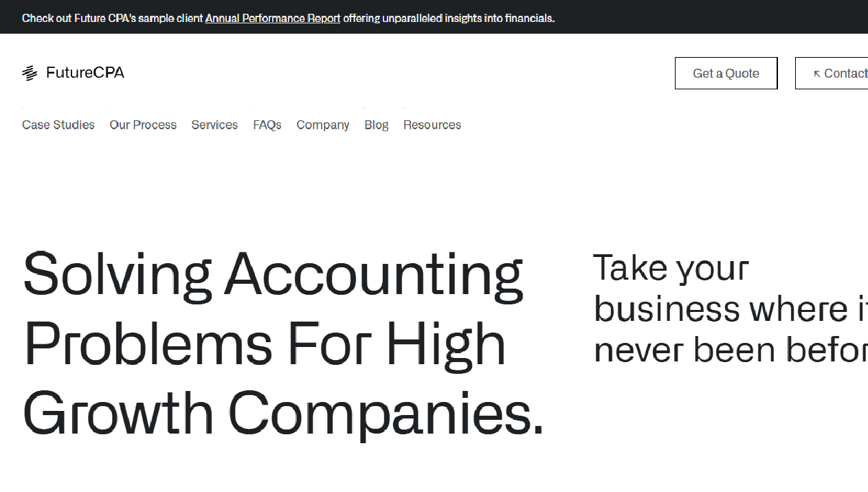This screenshot has height=492, width=868.
Task: Click the "Check out Future CPA's" banner text
Action: coord(113,19)
